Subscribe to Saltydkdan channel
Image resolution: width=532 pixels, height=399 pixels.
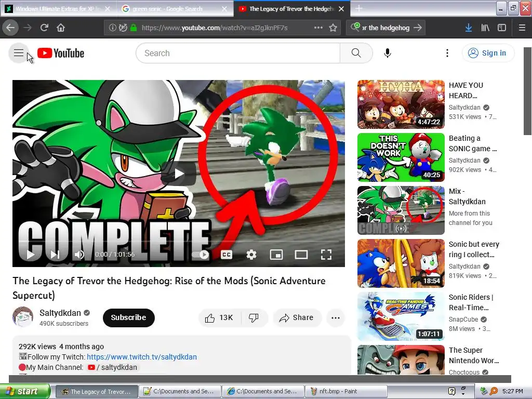(x=129, y=317)
